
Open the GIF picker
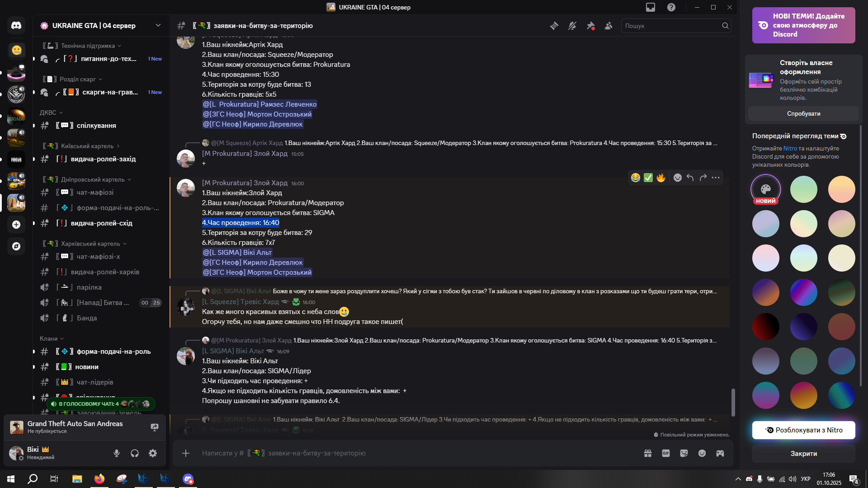coord(666,453)
